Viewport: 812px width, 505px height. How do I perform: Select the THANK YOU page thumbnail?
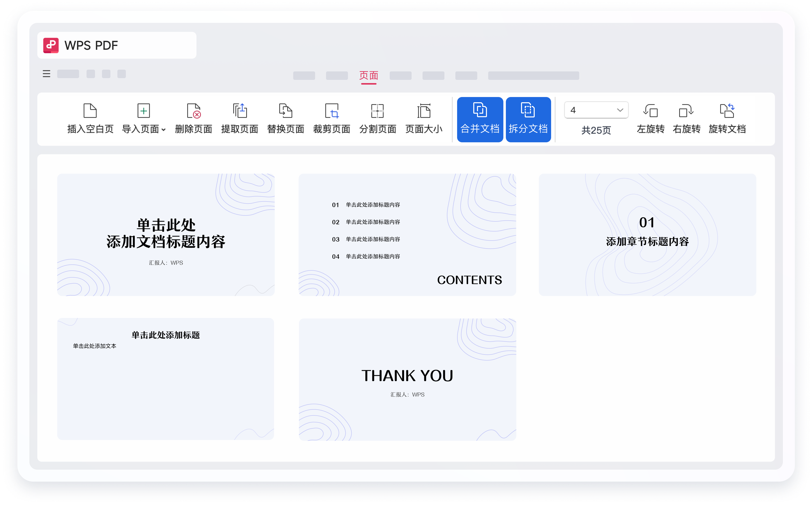(407, 379)
